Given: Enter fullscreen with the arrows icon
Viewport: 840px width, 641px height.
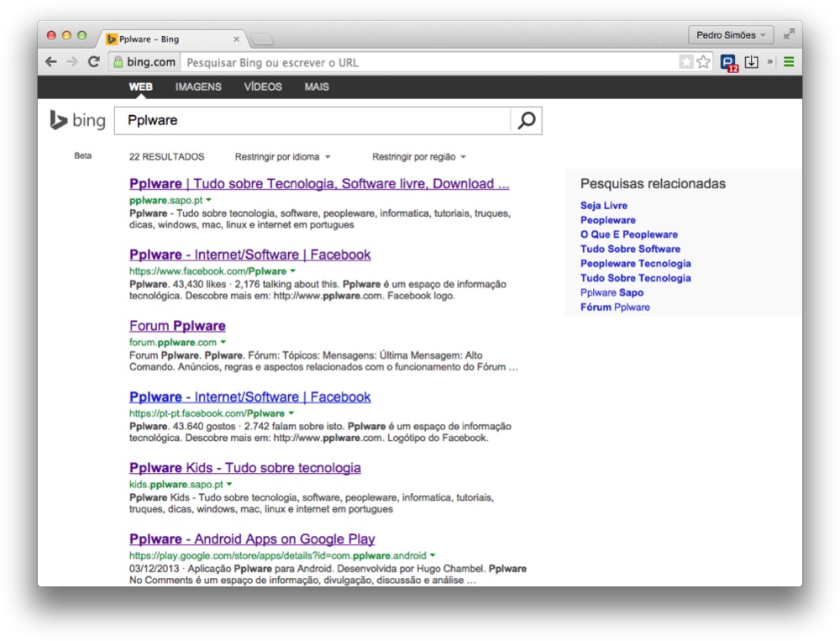Looking at the screenshot, I should coord(789,34).
